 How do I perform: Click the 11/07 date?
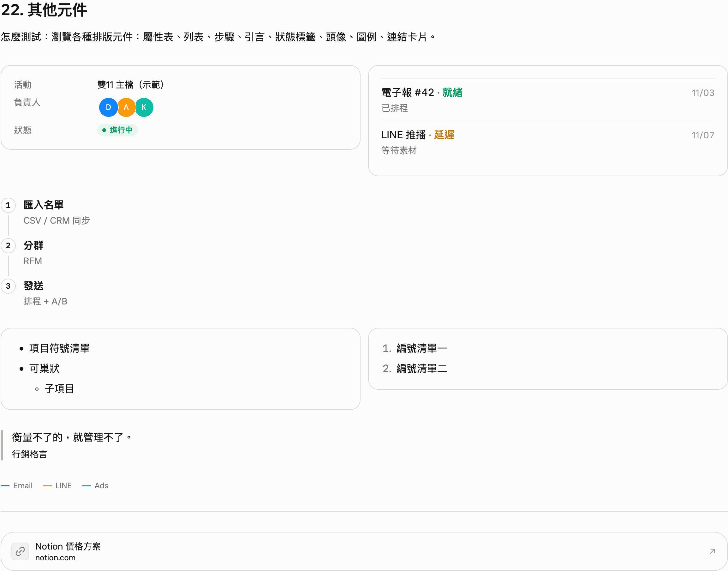703,135
